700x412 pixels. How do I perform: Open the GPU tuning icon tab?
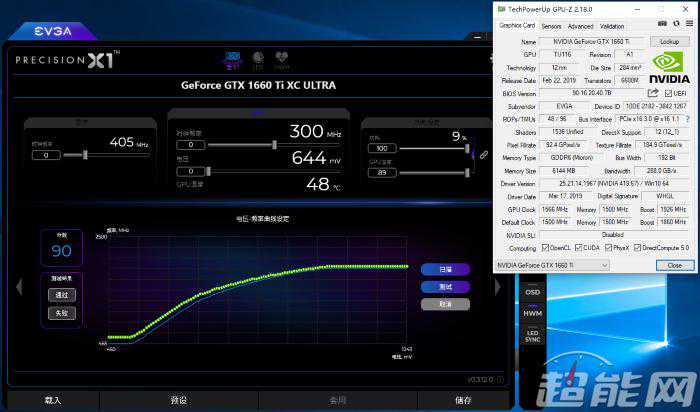point(232,59)
